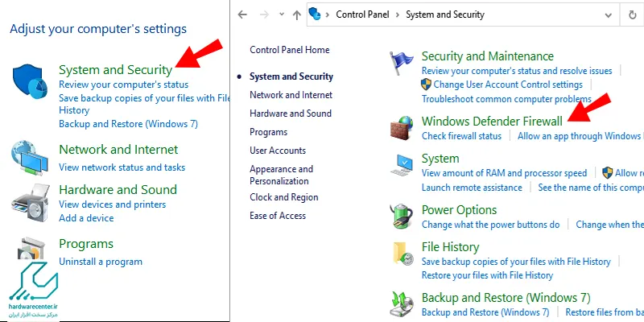Click UAC shield icon beside Change User Account Control
The image size is (644, 322).
pyautogui.click(x=427, y=85)
